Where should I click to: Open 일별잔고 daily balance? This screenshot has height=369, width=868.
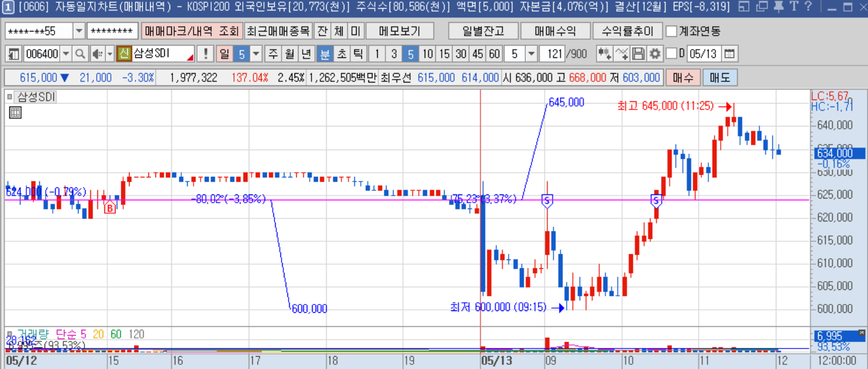point(483,31)
